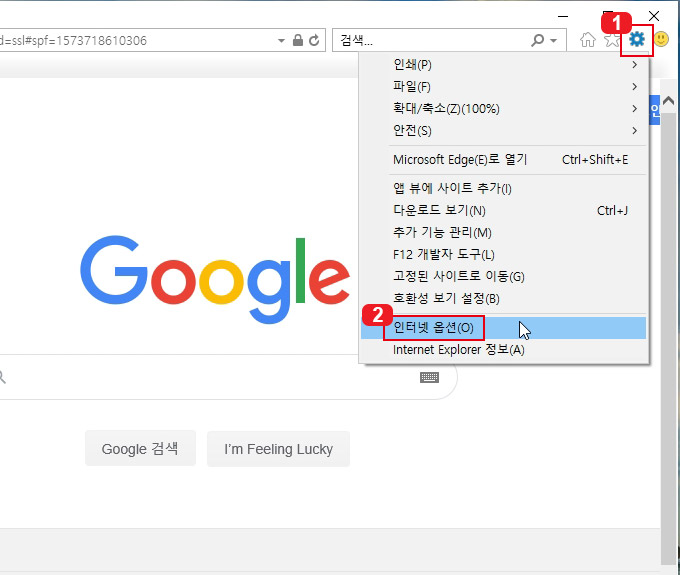Click I'm Feeling Lucky button
The width and height of the screenshot is (680, 575).
point(278,449)
